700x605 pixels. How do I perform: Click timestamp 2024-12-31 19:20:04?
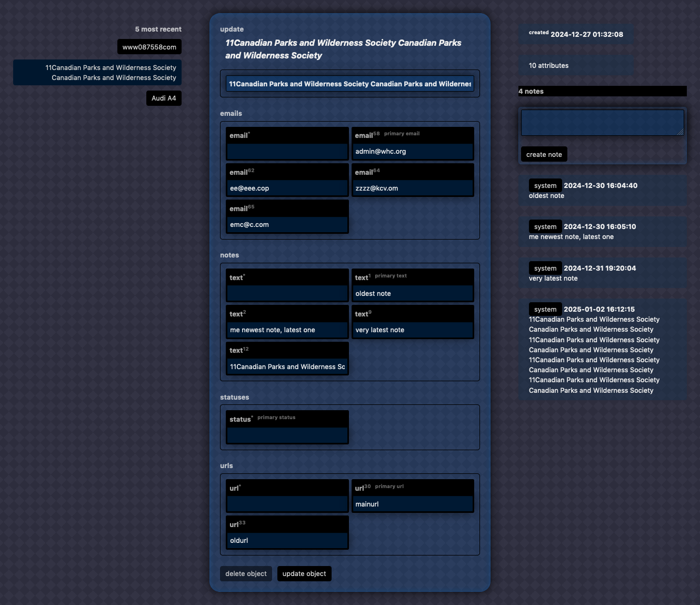600,268
